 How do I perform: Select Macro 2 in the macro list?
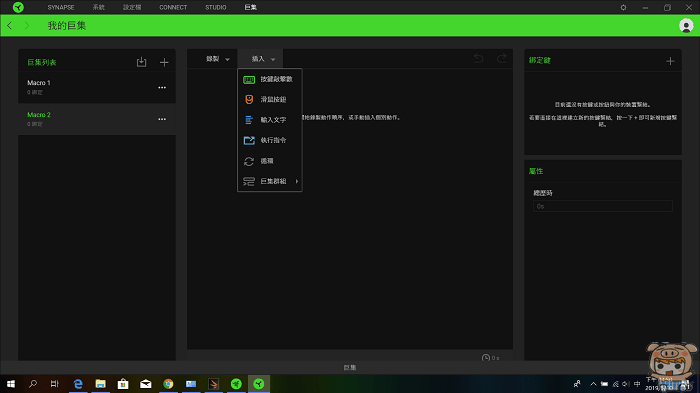pyautogui.click(x=97, y=119)
